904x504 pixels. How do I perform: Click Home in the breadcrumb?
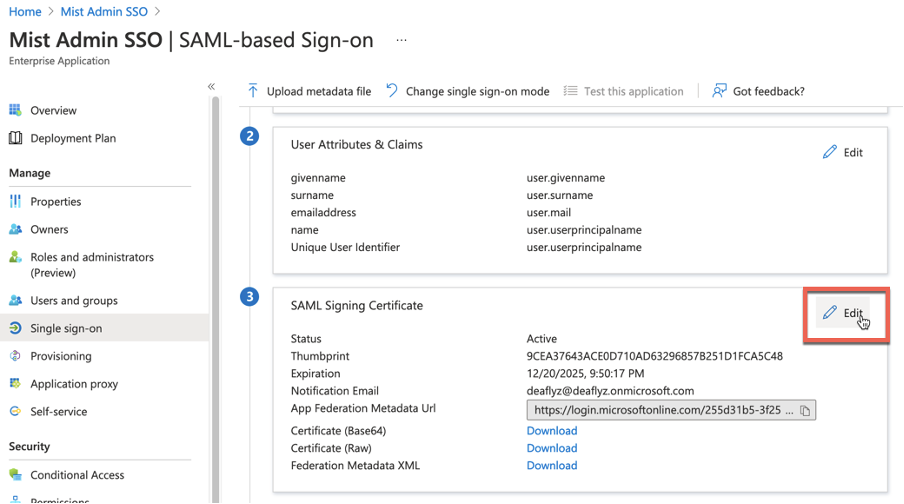point(25,11)
